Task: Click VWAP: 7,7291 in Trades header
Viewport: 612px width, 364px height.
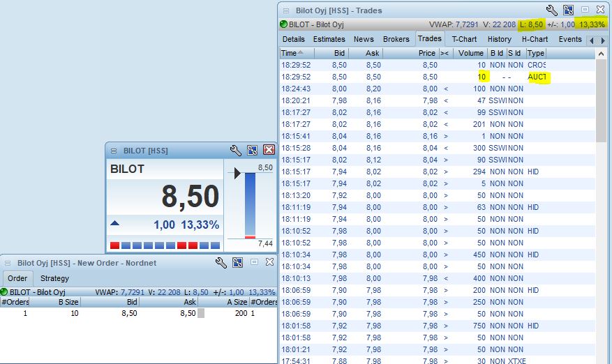Action: (x=454, y=24)
